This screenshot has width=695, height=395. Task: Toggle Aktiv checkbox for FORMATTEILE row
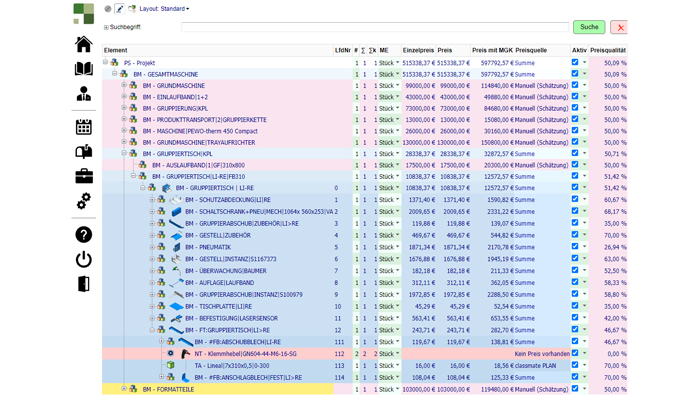[575, 389]
